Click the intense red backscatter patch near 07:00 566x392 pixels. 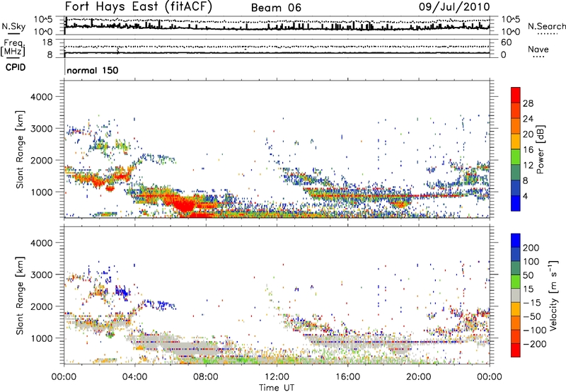pyautogui.click(x=183, y=205)
